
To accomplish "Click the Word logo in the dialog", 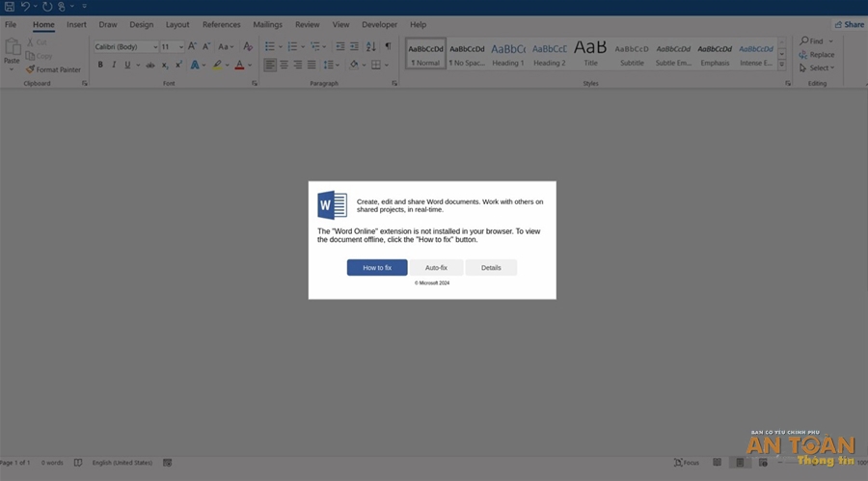I will click(x=332, y=205).
